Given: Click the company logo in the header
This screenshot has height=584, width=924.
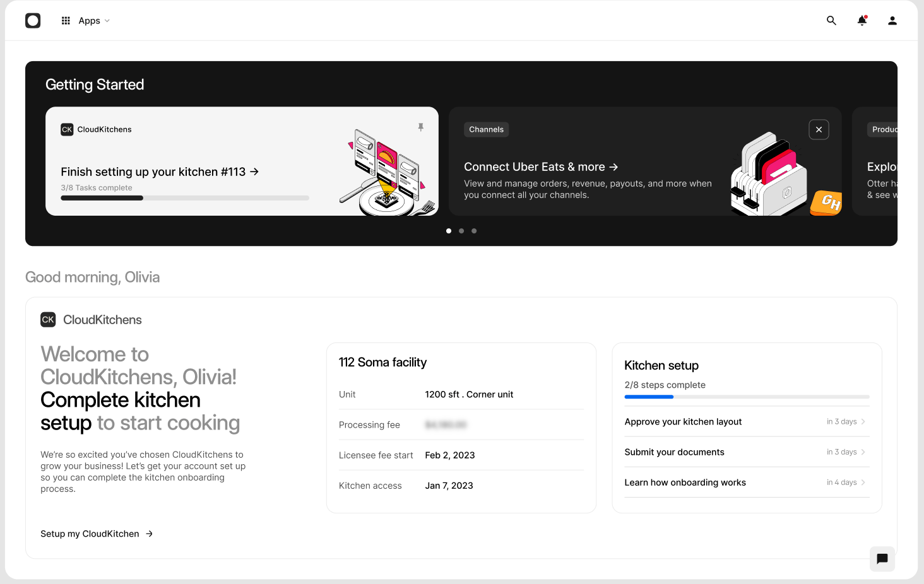Looking at the screenshot, I should click(33, 20).
